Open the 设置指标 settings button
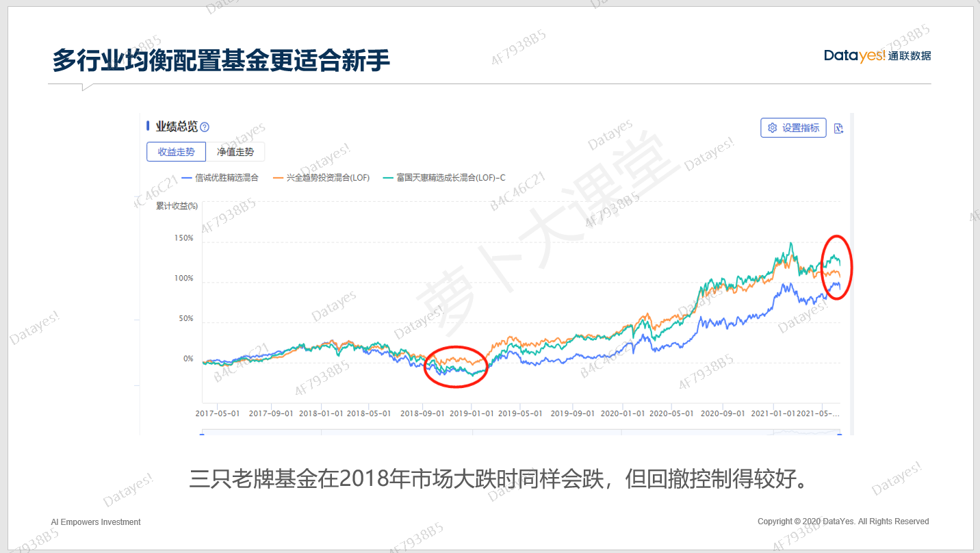The height and width of the screenshot is (553, 980). (x=793, y=128)
